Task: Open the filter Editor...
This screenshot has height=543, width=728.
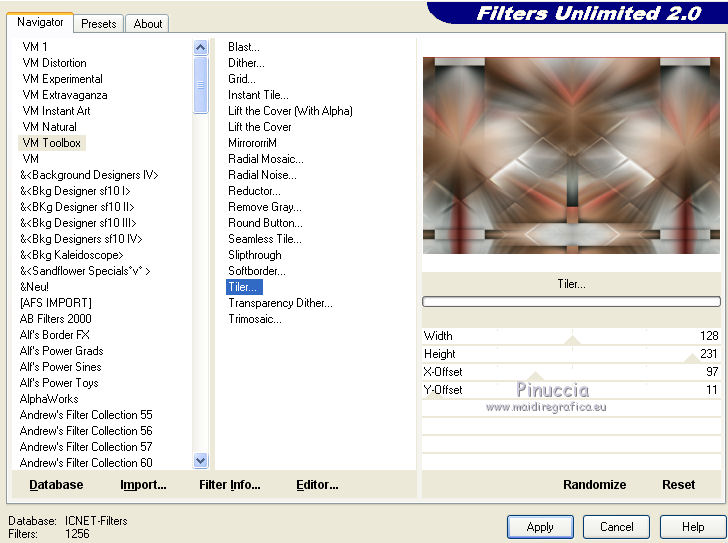Action: (x=317, y=485)
